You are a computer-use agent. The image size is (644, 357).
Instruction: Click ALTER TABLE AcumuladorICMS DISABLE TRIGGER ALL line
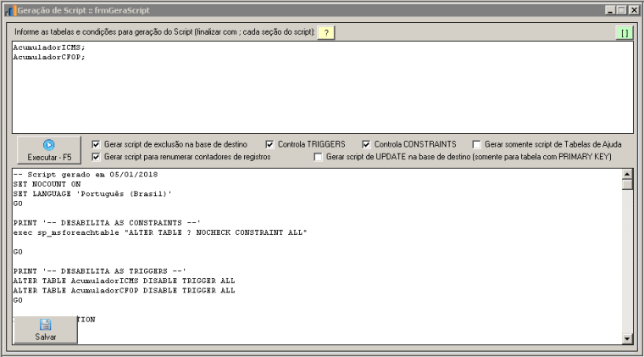coord(124,281)
